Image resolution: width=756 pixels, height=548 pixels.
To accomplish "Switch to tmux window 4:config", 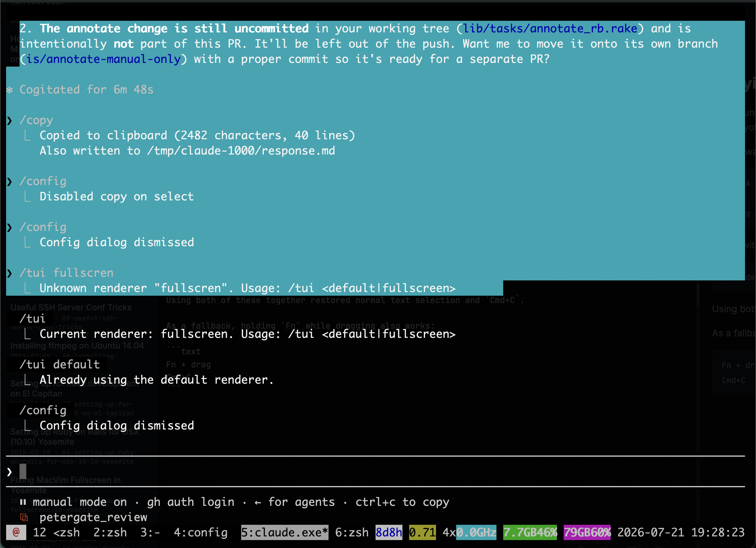I will click(201, 532).
